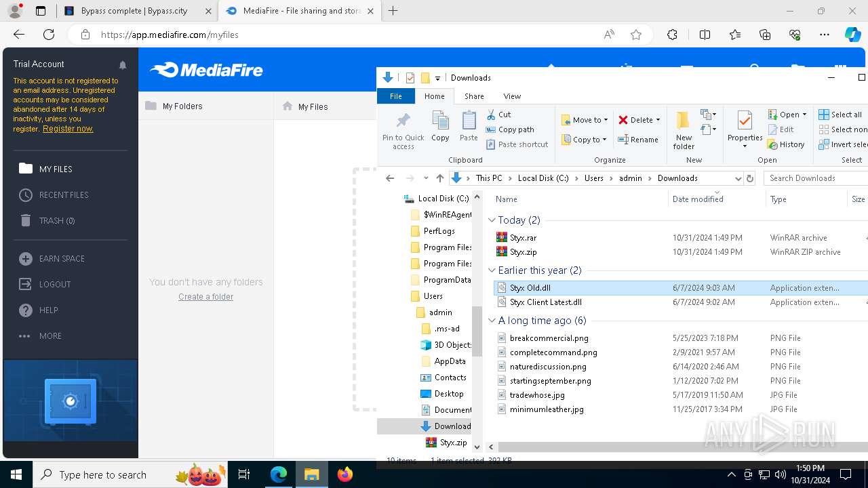The image size is (868, 488).
Task: Switch to Bypass complete browser tab
Action: pos(137,11)
